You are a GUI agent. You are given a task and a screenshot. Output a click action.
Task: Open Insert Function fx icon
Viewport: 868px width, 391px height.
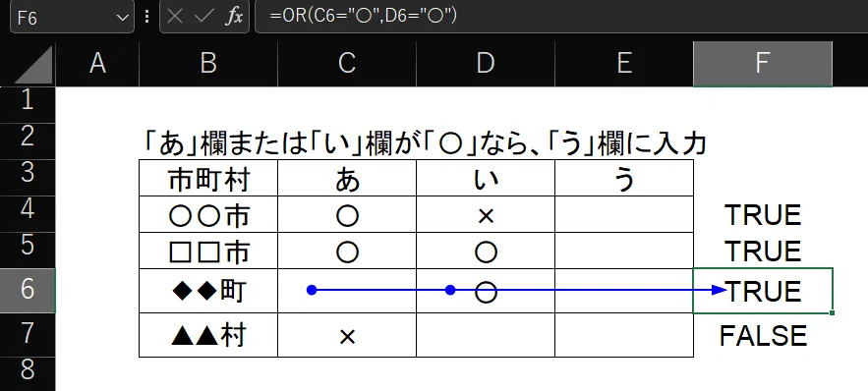pyautogui.click(x=234, y=17)
